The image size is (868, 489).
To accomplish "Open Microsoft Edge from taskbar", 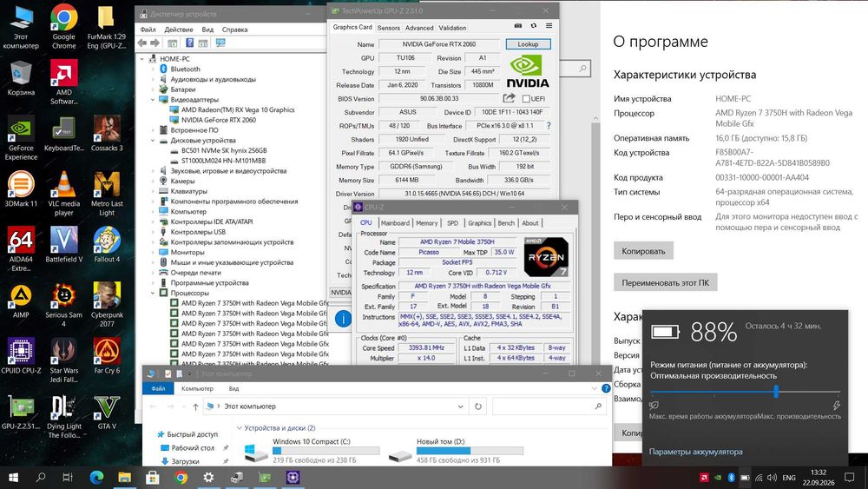I will [x=97, y=477].
